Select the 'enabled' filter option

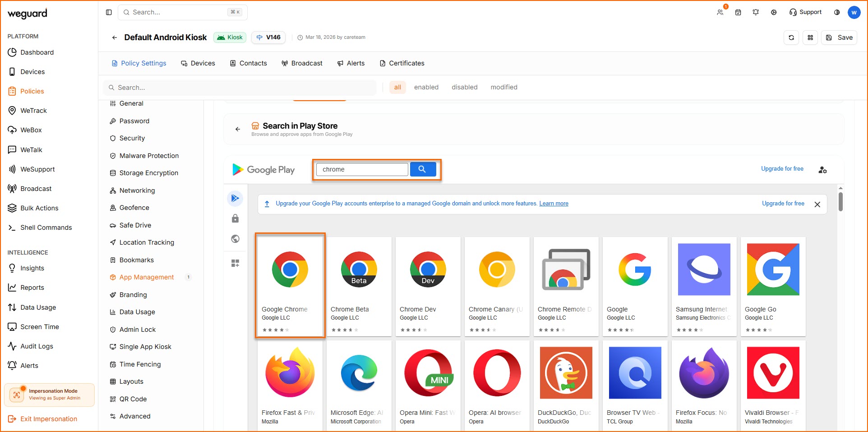coord(426,87)
